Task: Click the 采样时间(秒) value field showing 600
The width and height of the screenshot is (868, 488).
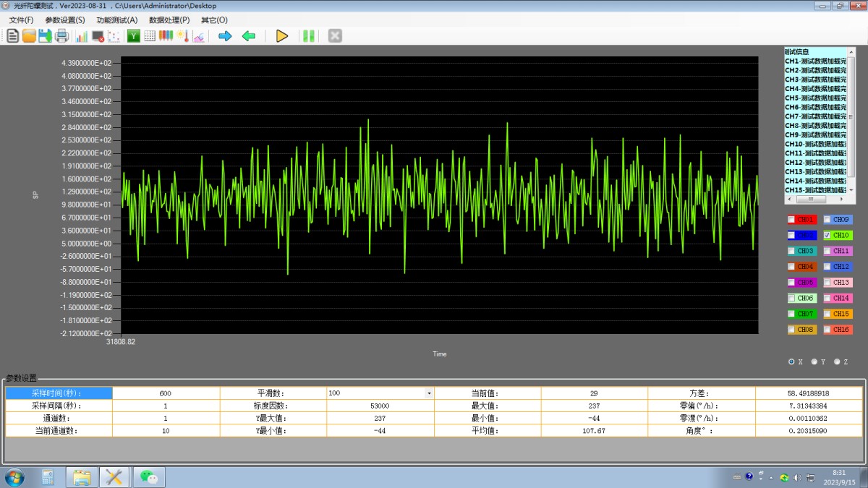Action: [166, 393]
